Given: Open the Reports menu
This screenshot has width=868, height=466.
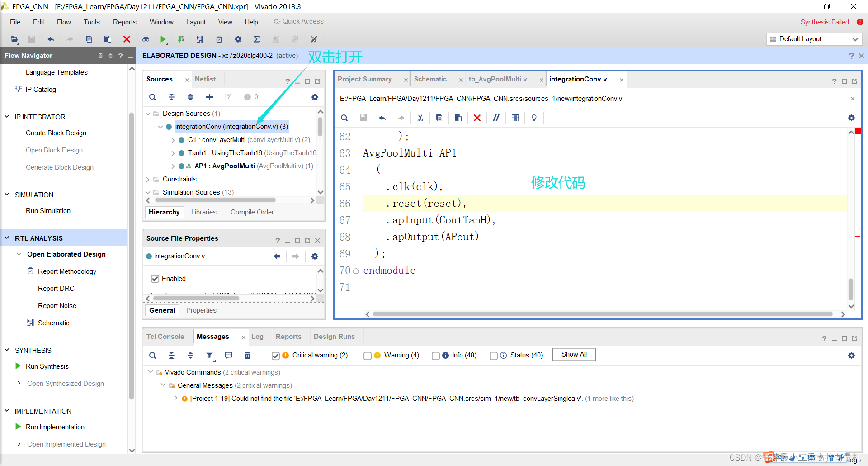Looking at the screenshot, I should point(124,22).
